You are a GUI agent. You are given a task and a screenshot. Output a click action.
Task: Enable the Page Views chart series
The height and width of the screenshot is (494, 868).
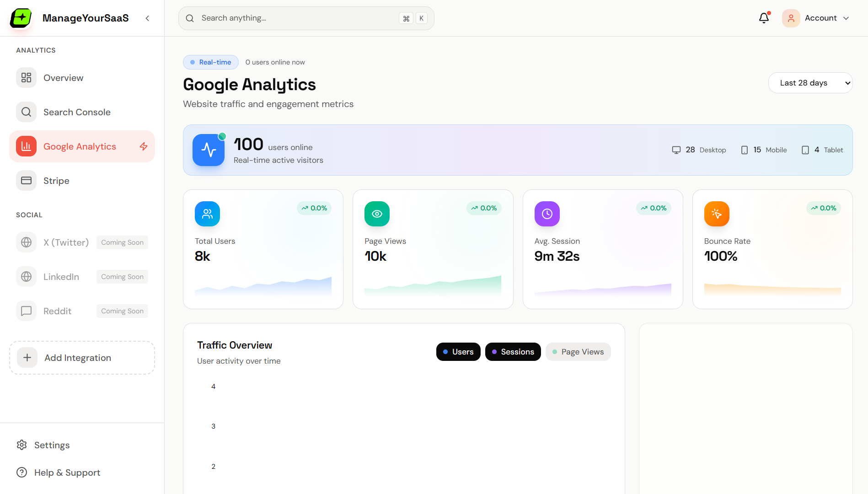coord(578,351)
